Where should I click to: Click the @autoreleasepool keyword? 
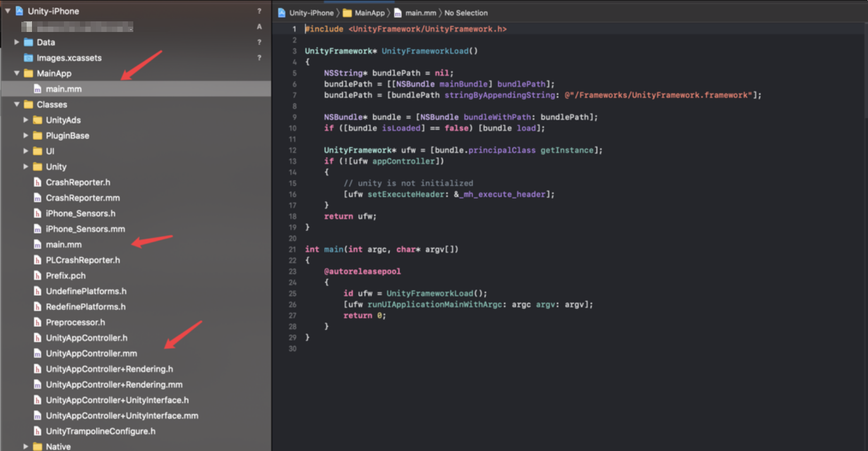363,271
